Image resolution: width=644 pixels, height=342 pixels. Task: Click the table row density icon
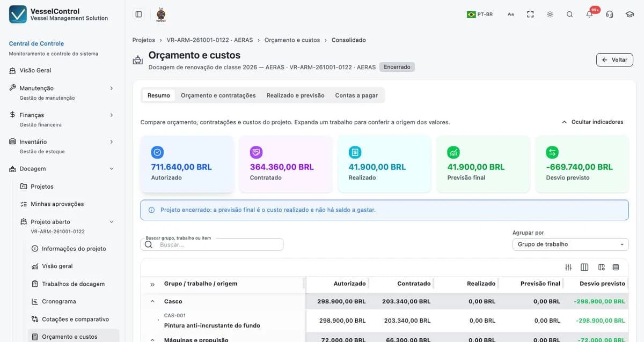point(616,267)
